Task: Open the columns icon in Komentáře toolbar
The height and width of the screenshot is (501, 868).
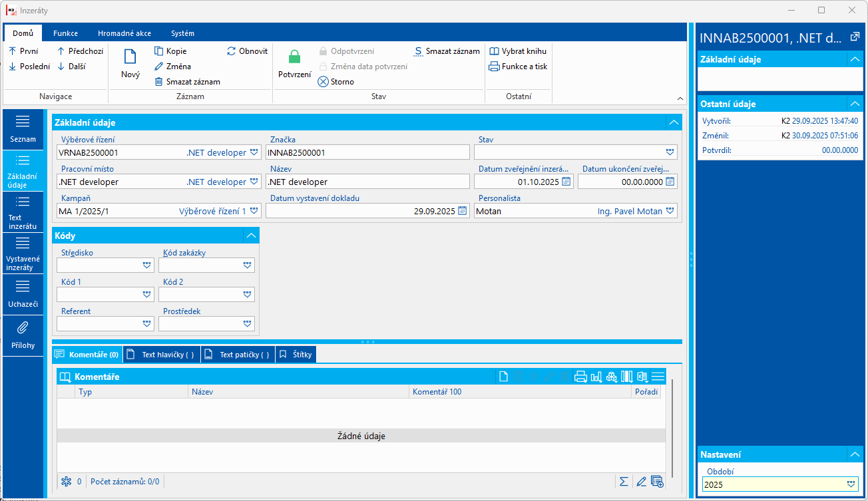Action: [627, 377]
